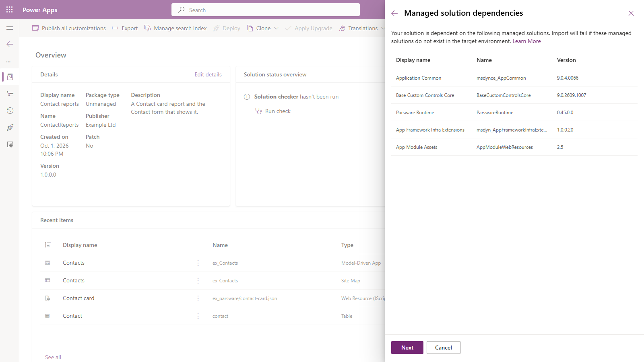Click the Contact card web resource icon
The height and width of the screenshot is (362, 644).
click(x=47, y=298)
